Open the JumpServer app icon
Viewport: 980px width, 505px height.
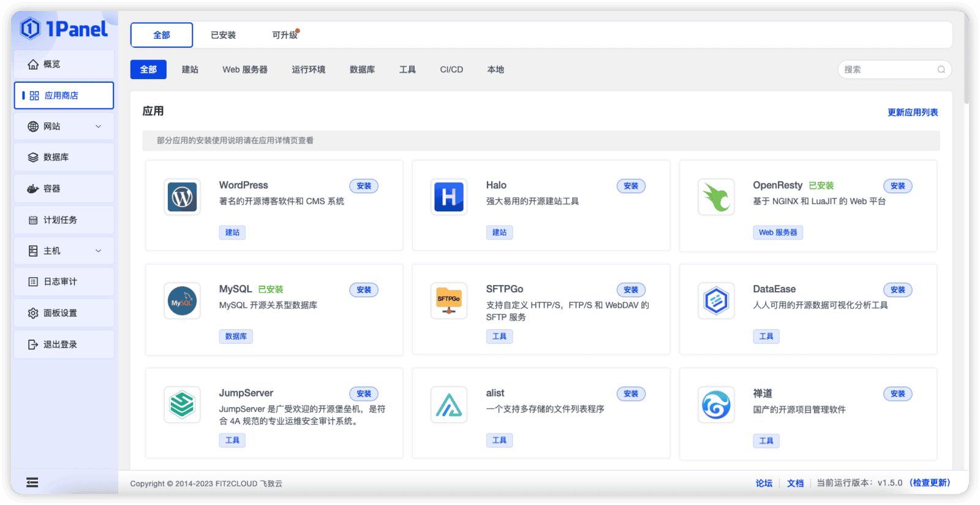[183, 404]
